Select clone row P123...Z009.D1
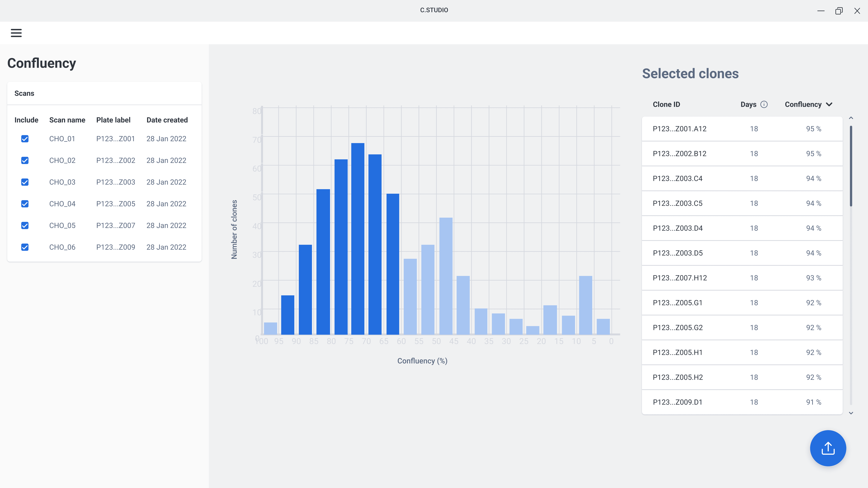This screenshot has width=868, height=488. point(742,402)
